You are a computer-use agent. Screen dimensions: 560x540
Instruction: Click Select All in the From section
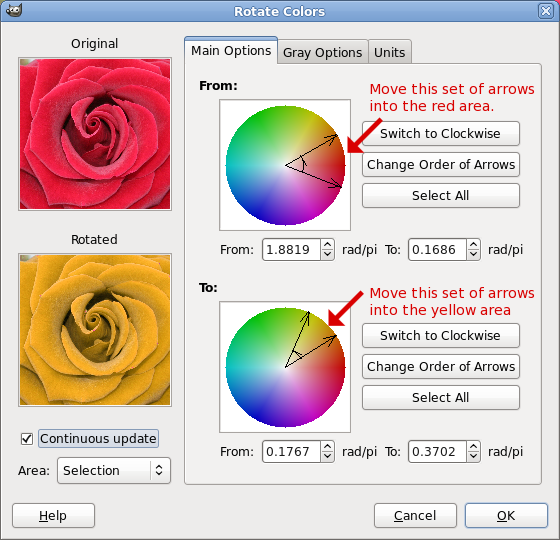click(x=441, y=195)
